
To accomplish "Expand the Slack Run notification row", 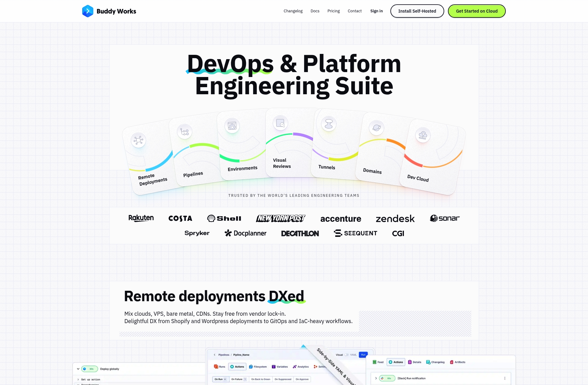I will (376, 378).
